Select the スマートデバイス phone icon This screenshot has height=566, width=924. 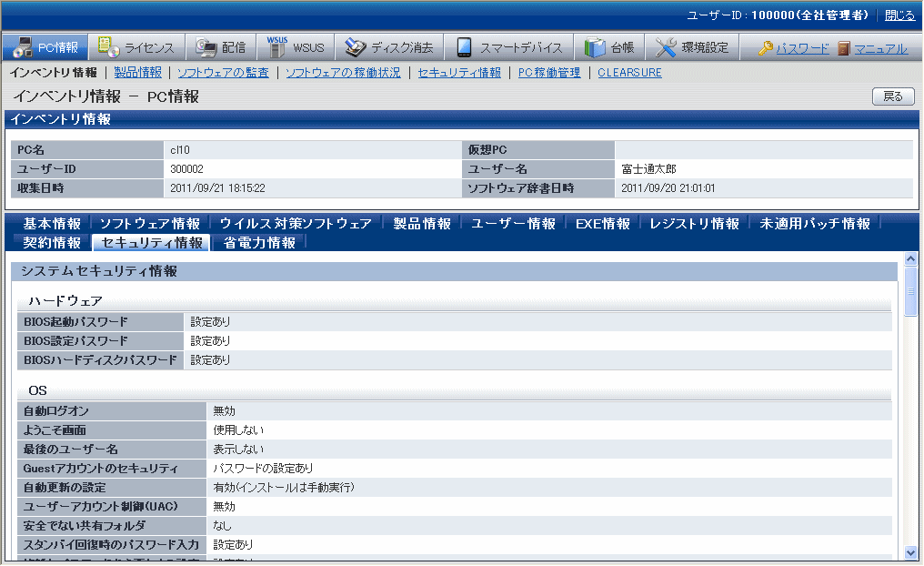coord(464,47)
